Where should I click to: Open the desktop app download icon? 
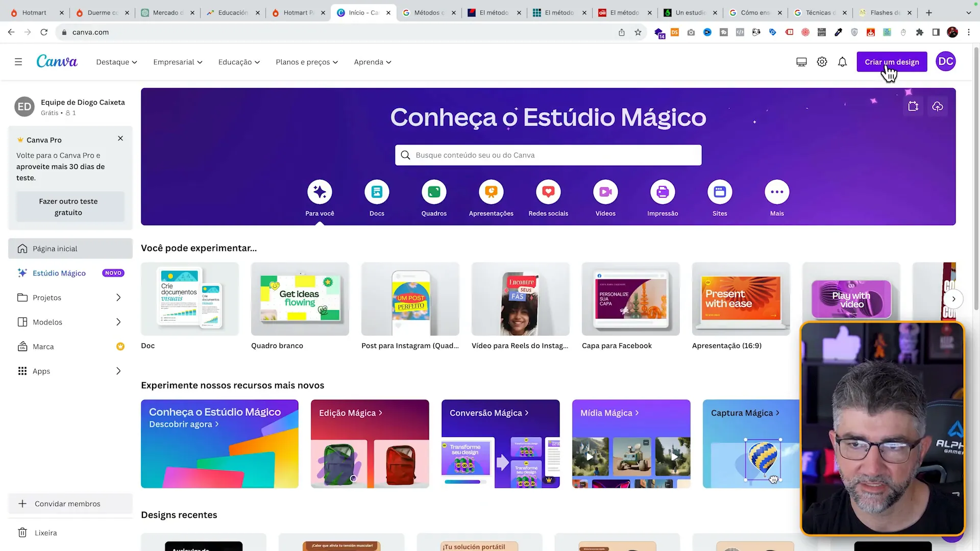[x=801, y=62]
